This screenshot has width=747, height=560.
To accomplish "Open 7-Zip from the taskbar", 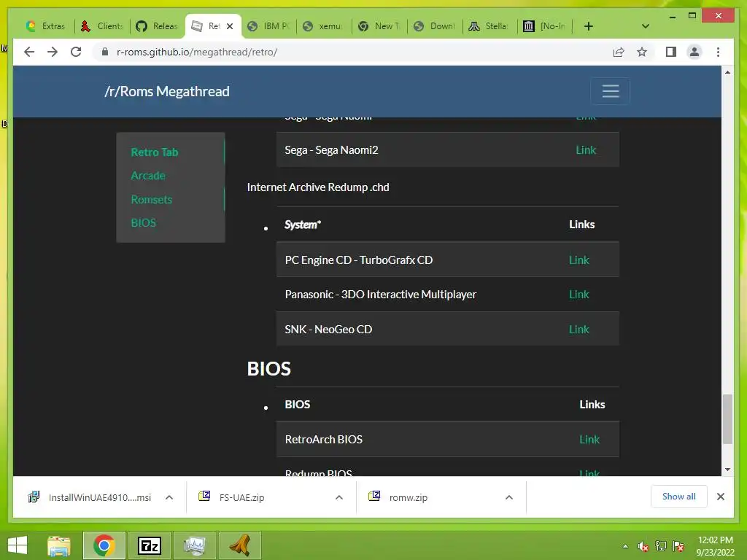I will point(149,545).
